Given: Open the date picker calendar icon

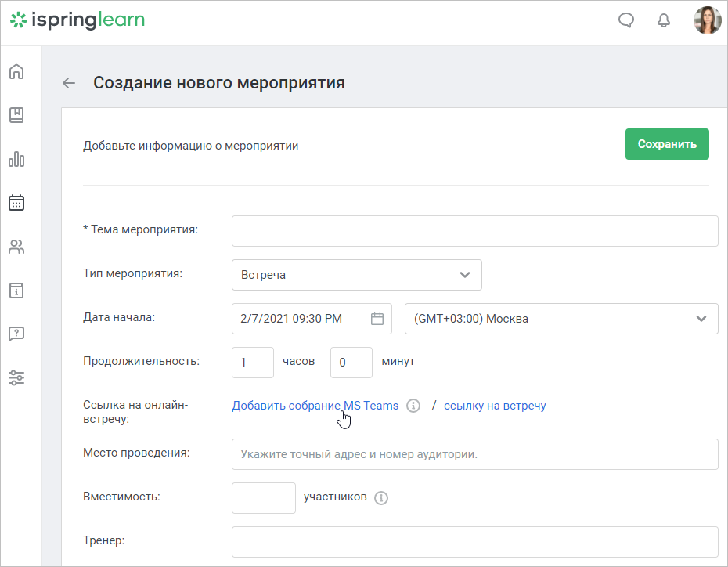Looking at the screenshot, I should tap(377, 319).
